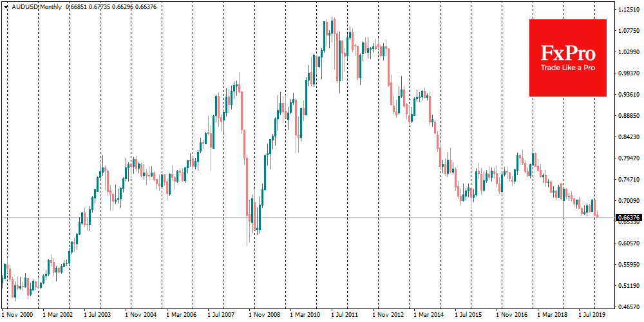Click the 1 Jul 2015 date label
The image size is (644, 322).
pyautogui.click(x=468, y=315)
